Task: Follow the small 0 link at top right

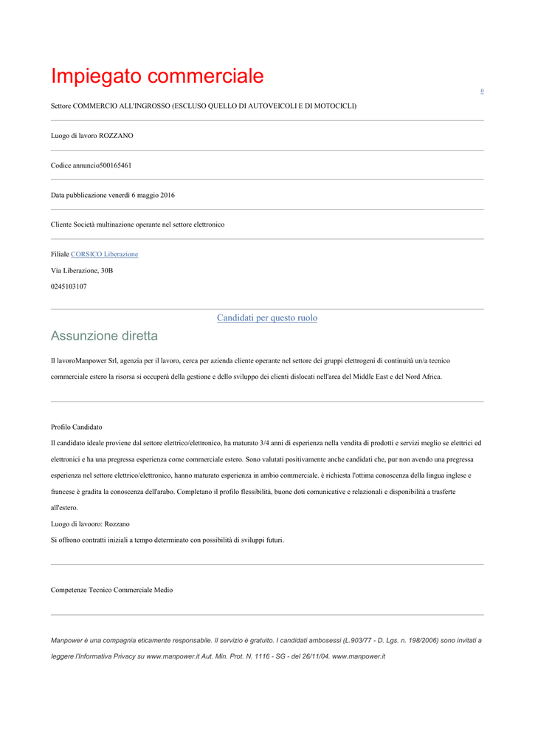Action: coord(482,91)
